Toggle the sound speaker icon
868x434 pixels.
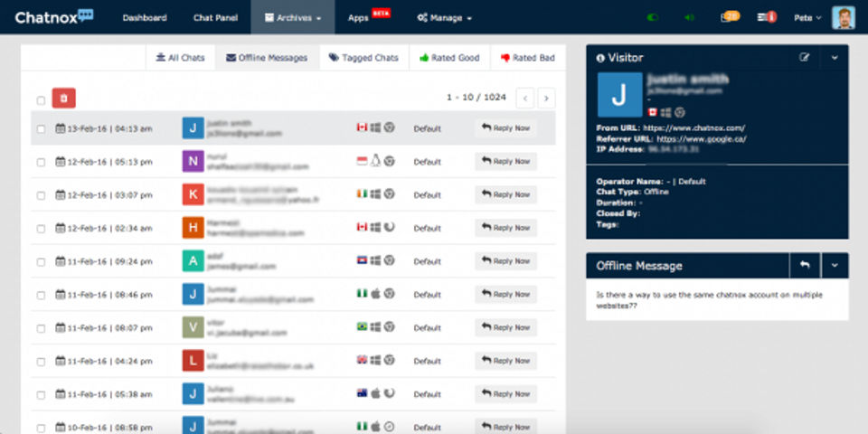tap(689, 18)
